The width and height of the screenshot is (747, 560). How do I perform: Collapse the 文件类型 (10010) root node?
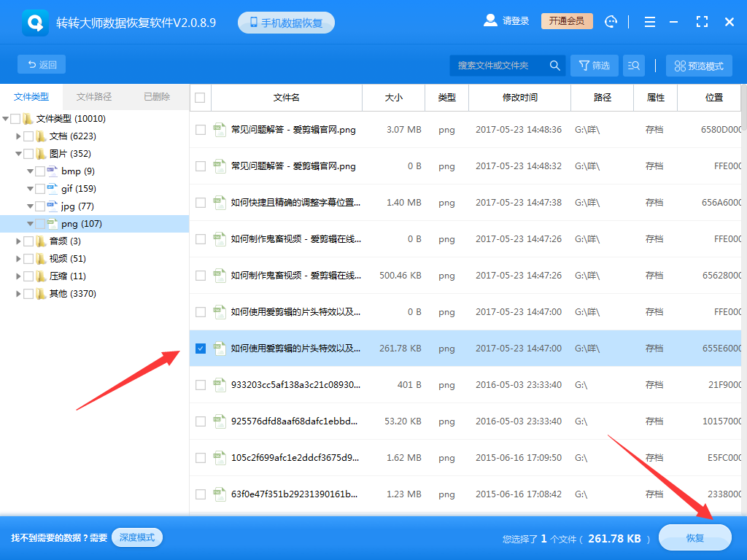tap(6, 119)
